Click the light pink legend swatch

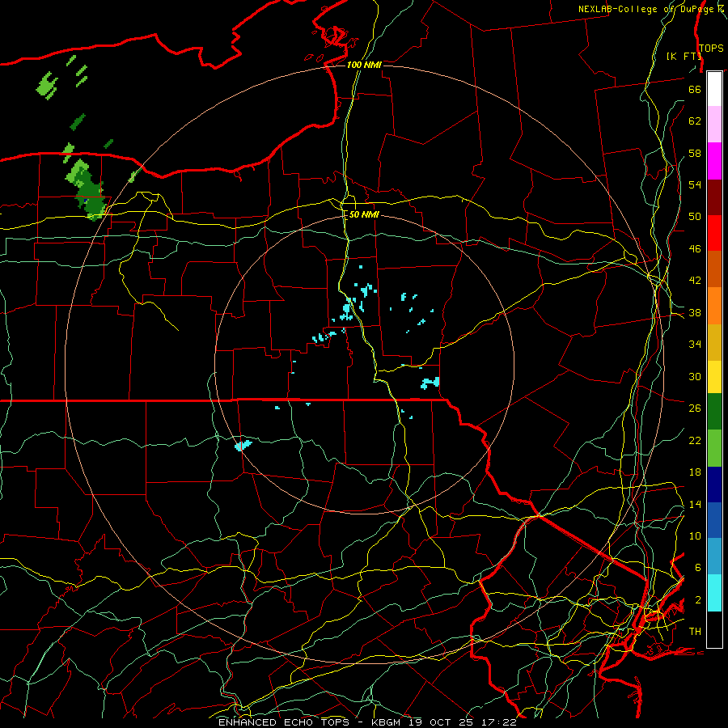(x=714, y=124)
